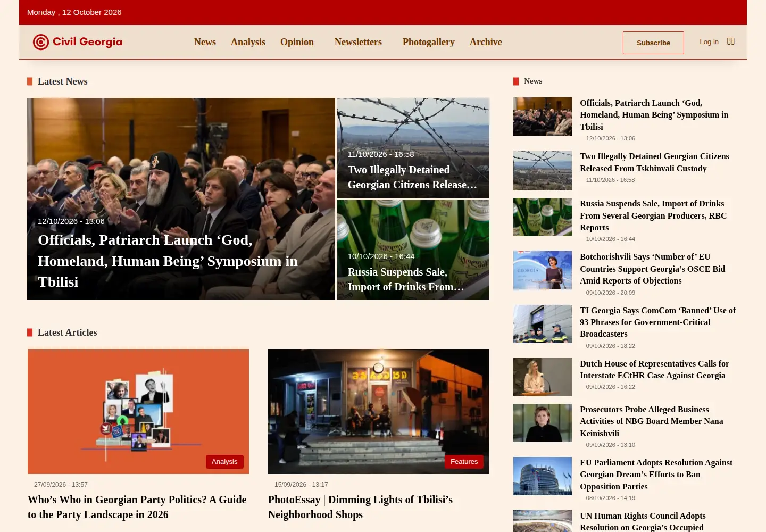Click the Log in link
Viewport: 766px width, 532px height.
709,41
